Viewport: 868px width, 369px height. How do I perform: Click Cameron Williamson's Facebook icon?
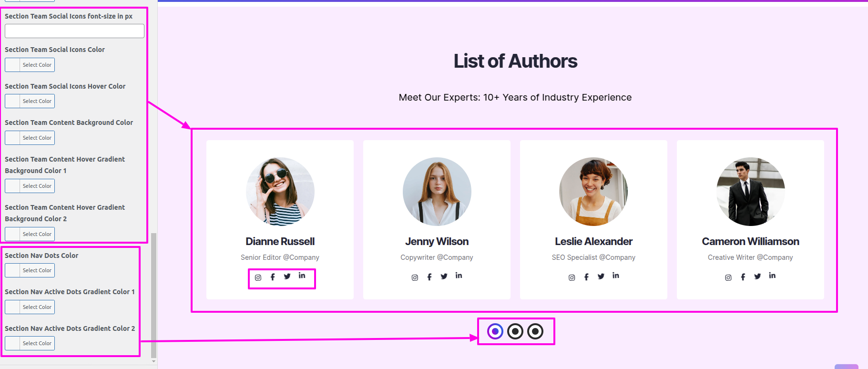click(743, 277)
